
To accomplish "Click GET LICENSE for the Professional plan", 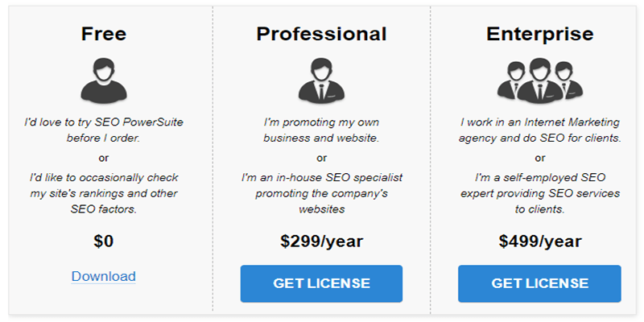I will coord(321,283).
